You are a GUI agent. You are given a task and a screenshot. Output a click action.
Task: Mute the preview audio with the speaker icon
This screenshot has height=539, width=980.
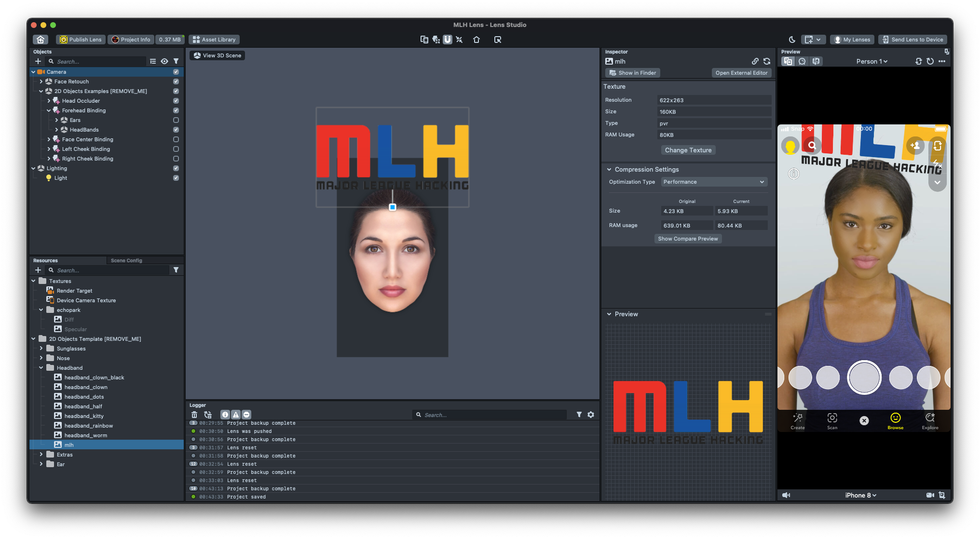pos(786,495)
